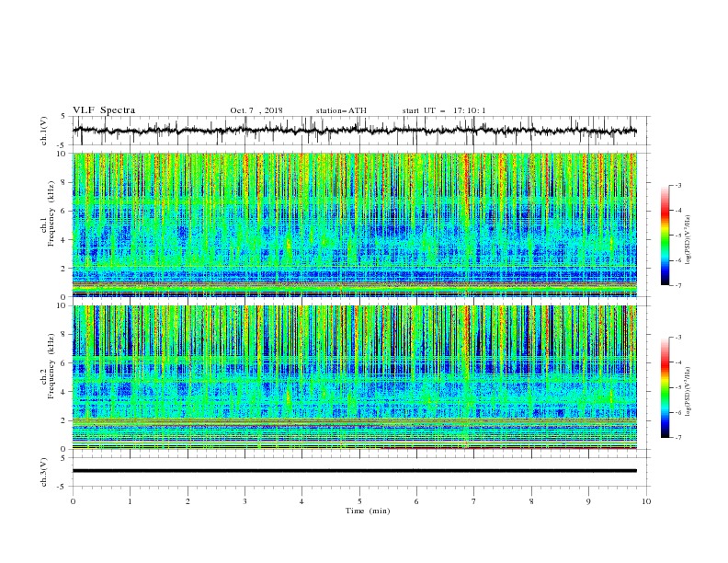728x563 pixels.
Task: Click the ch.1 'Frequency (kHz)' axis label
Action: pyautogui.click(x=51, y=213)
